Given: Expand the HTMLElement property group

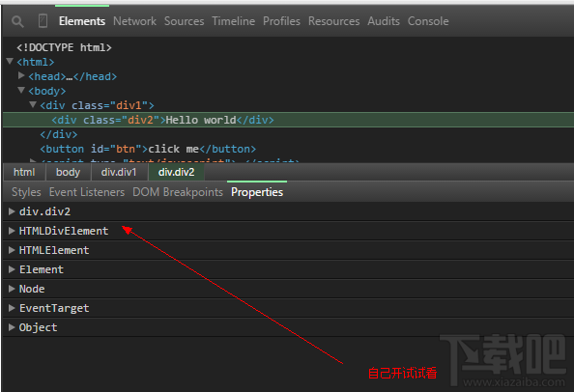Looking at the screenshot, I should click(12, 250).
